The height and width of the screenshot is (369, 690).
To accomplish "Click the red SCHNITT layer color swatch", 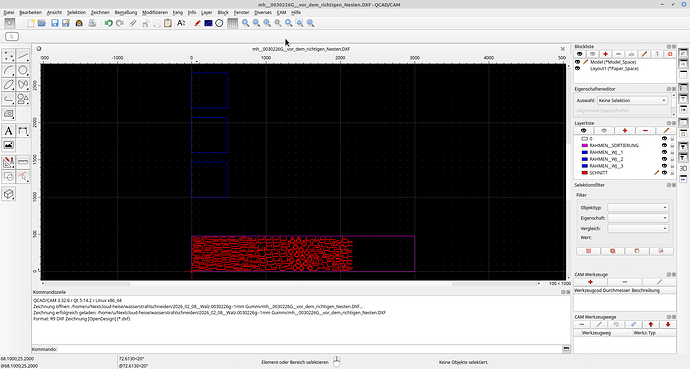I will click(x=584, y=173).
